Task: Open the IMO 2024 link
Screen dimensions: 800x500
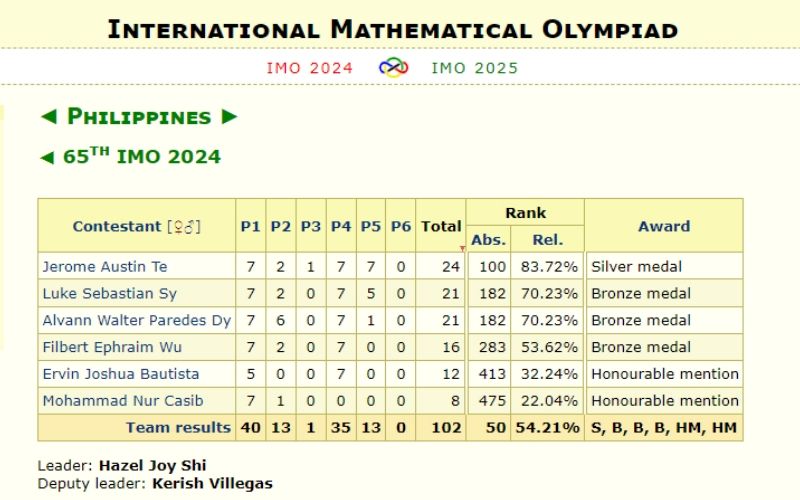Action: [309, 68]
